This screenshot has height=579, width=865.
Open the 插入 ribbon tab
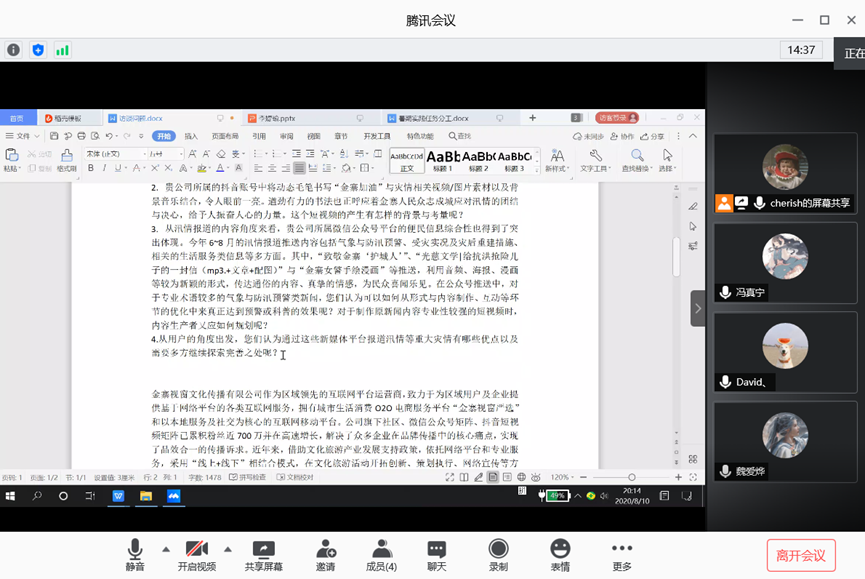pos(191,136)
